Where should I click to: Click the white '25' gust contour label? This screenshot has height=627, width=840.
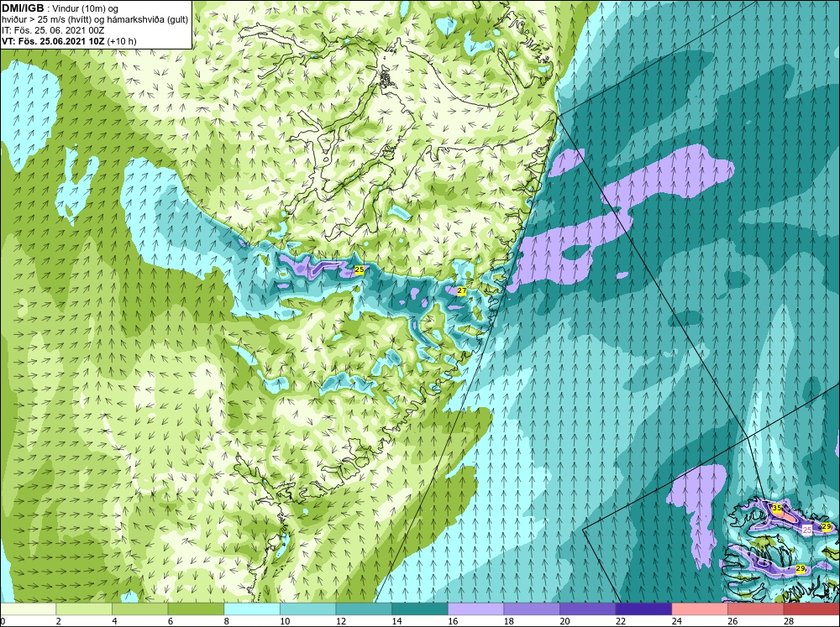click(807, 530)
